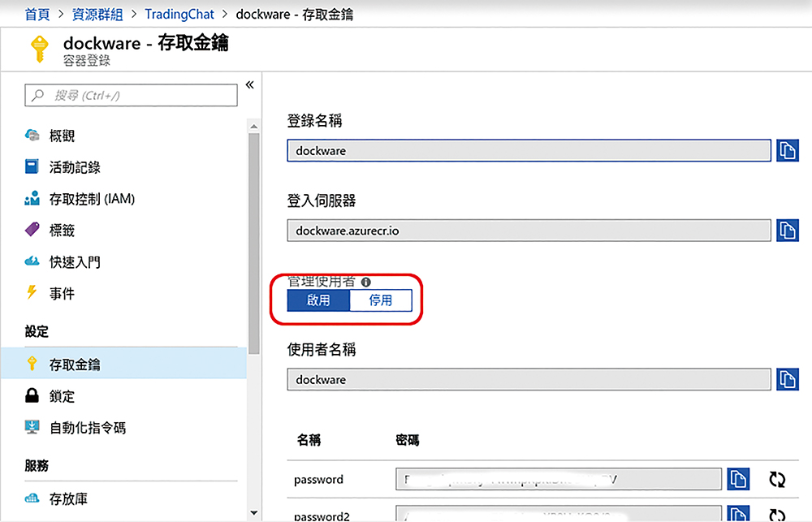
Task: Click the sidebar scrollbar thumb
Action: click(x=253, y=244)
